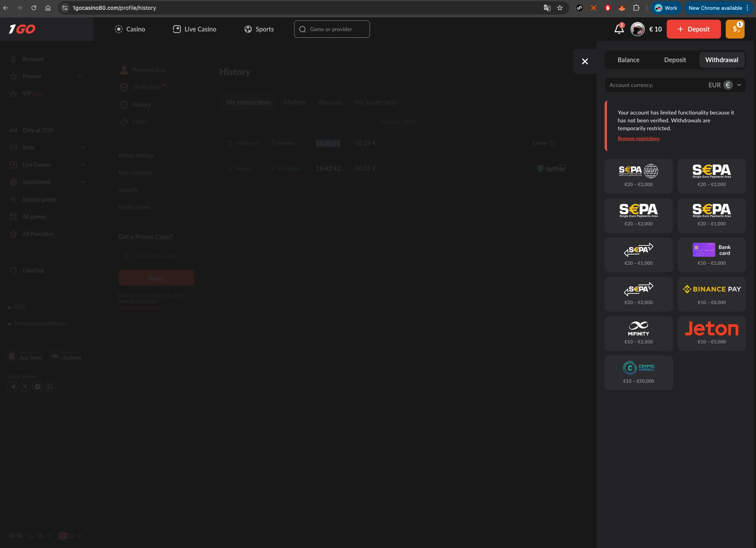Choose the SEPA method limited to €20 – €1,000 with large logo
The width and height of the screenshot is (756, 548).
[x=712, y=215]
